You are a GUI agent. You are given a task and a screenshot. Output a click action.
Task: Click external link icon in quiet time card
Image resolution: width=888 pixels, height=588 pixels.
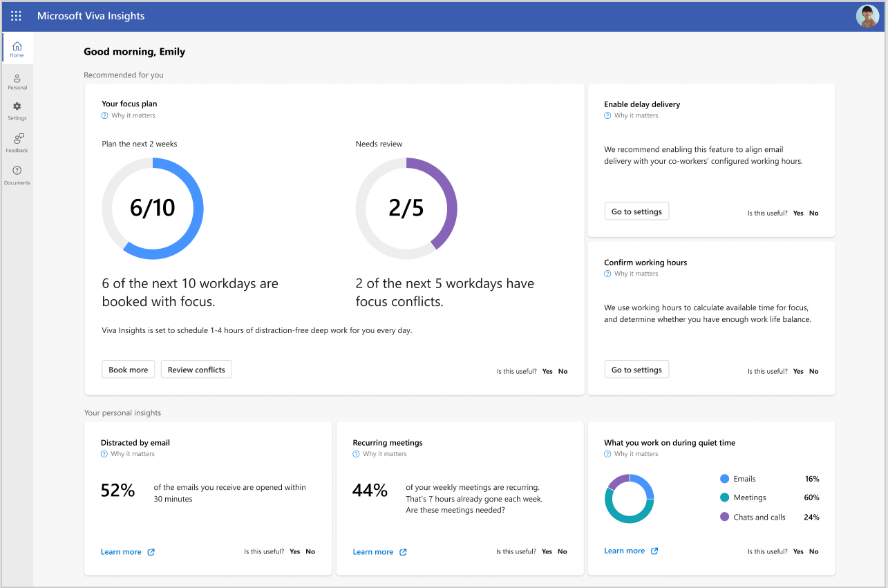[x=654, y=551]
